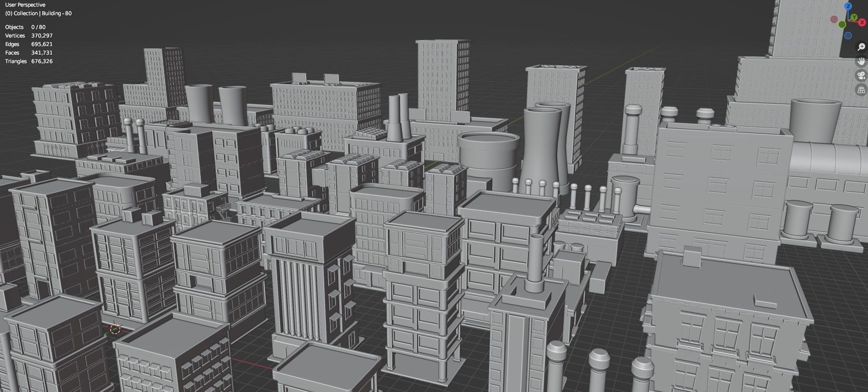Click the Faces value '341,731'
This screenshot has height=392, width=868.
42,53
